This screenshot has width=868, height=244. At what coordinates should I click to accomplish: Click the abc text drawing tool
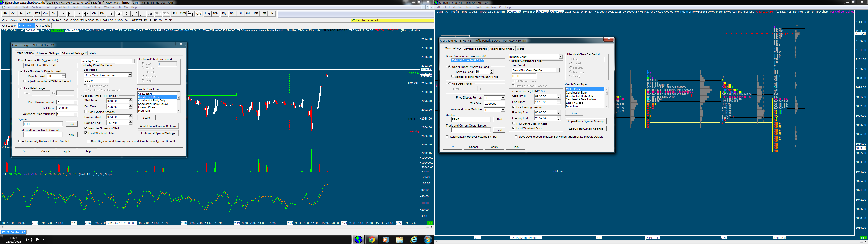pyautogui.click(x=150, y=14)
